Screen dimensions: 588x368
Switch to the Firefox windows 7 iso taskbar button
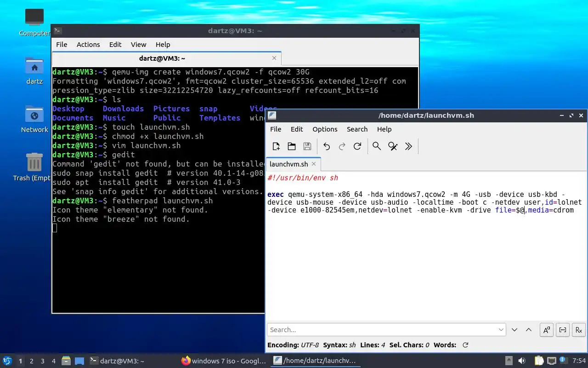pos(224,361)
